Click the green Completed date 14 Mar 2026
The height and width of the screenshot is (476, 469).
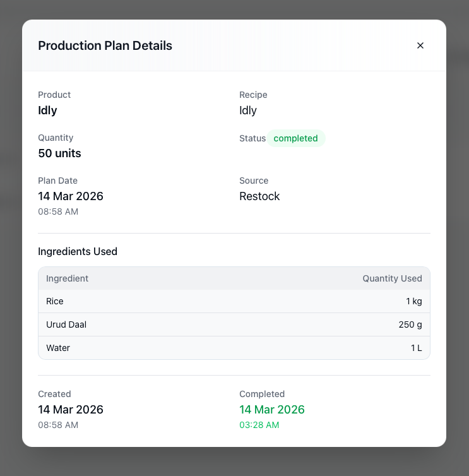click(272, 410)
